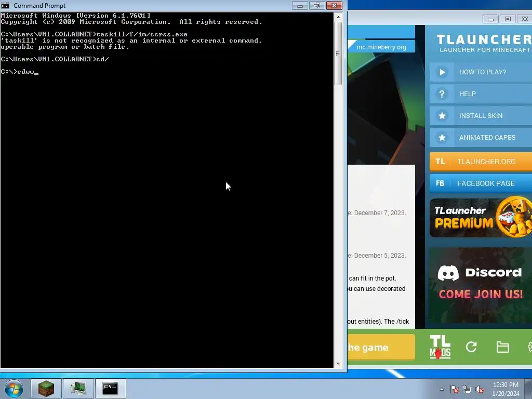Click the TLAUNCHER logo title
Screen dimensions: 532x399
(x=484, y=39)
